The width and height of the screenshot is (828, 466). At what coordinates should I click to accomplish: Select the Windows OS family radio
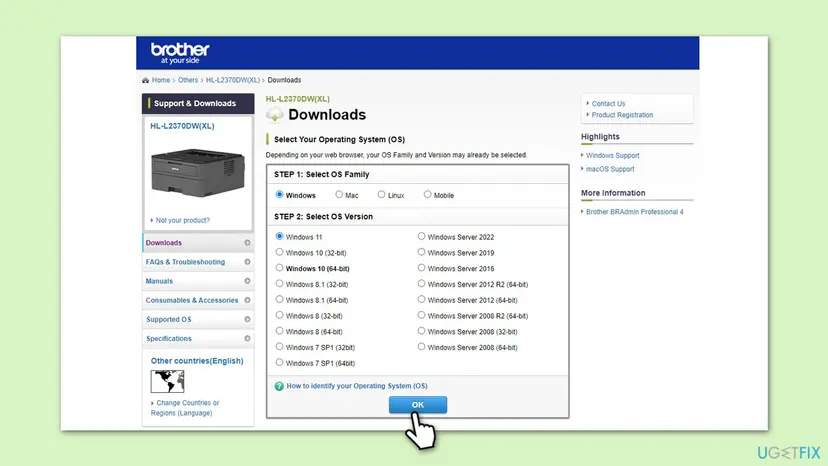(x=279, y=194)
